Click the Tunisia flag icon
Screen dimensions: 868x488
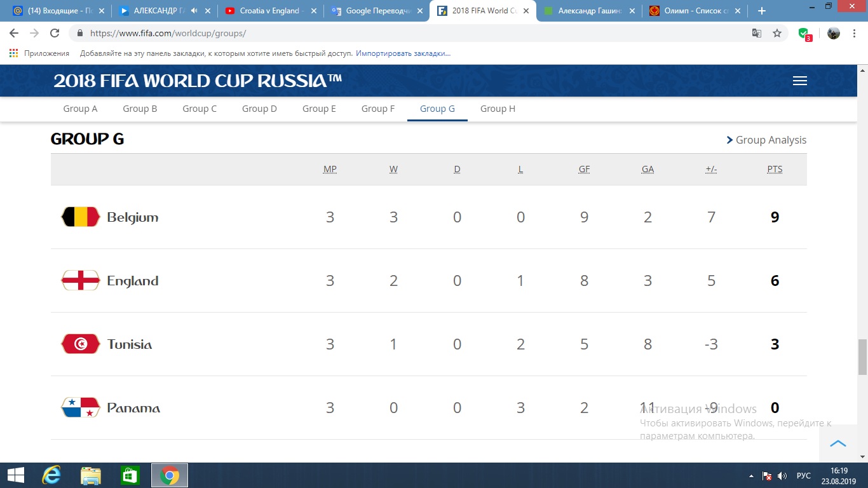(x=80, y=344)
